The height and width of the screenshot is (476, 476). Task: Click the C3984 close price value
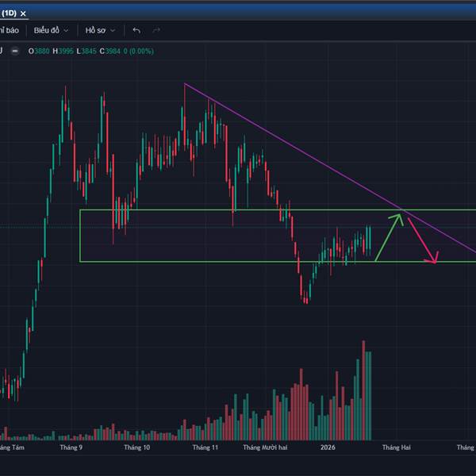(110, 52)
